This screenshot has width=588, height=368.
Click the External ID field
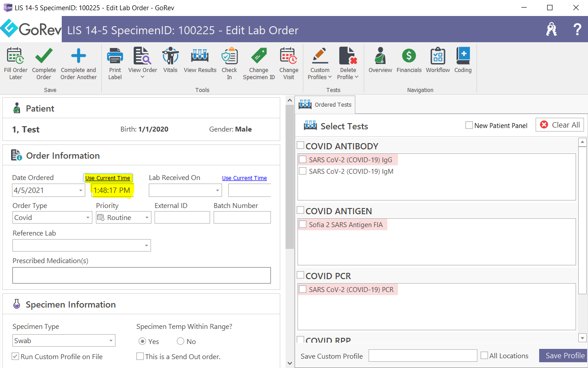(182, 217)
